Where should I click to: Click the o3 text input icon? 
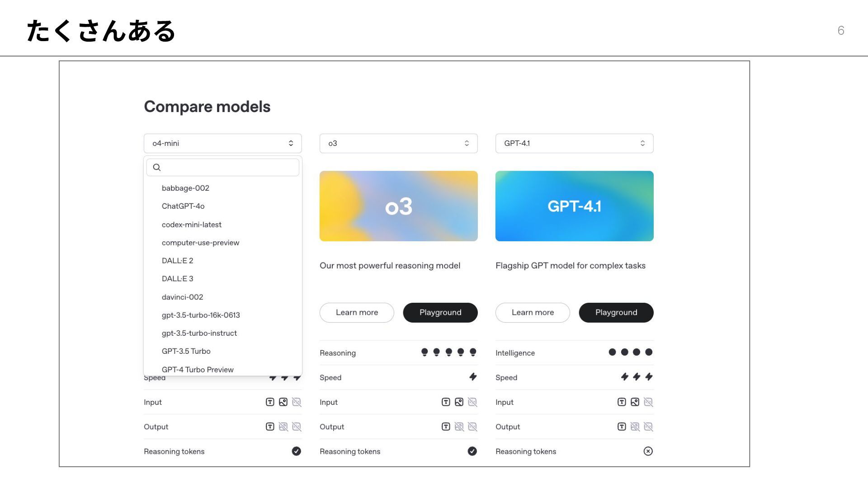pyautogui.click(x=446, y=402)
